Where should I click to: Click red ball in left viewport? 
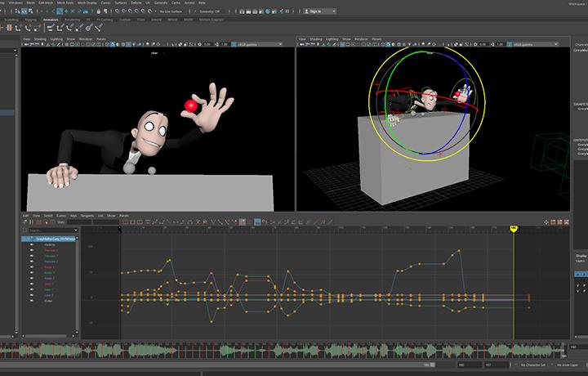pyautogui.click(x=190, y=105)
